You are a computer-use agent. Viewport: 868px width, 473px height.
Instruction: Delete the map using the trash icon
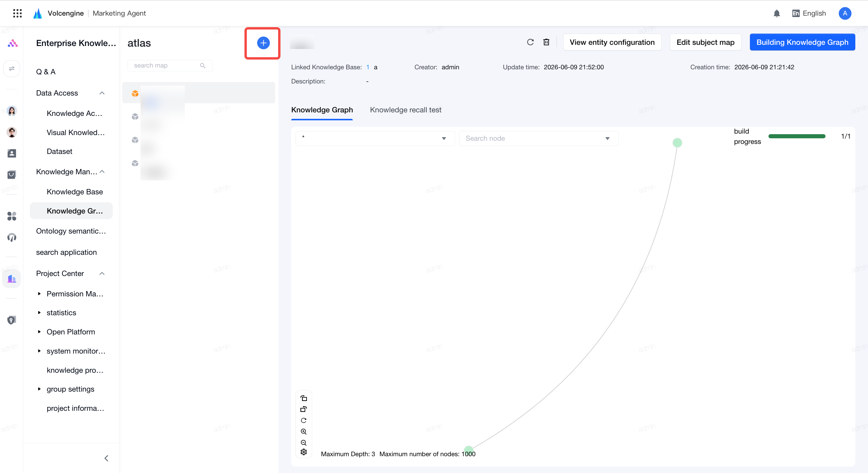click(546, 42)
